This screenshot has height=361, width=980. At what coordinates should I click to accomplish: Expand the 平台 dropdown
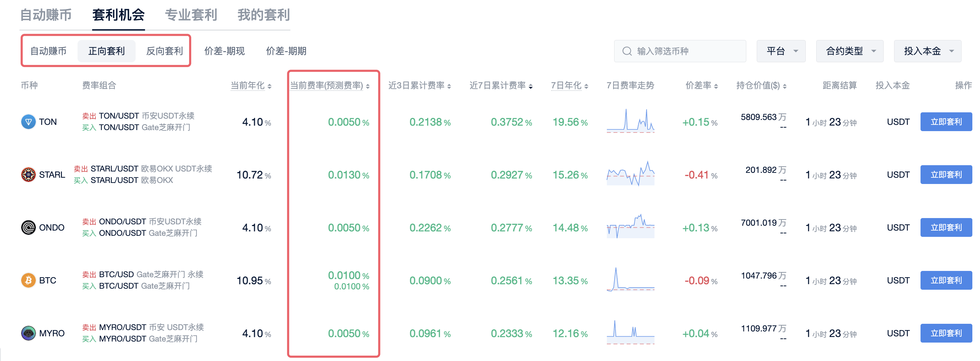click(x=781, y=51)
